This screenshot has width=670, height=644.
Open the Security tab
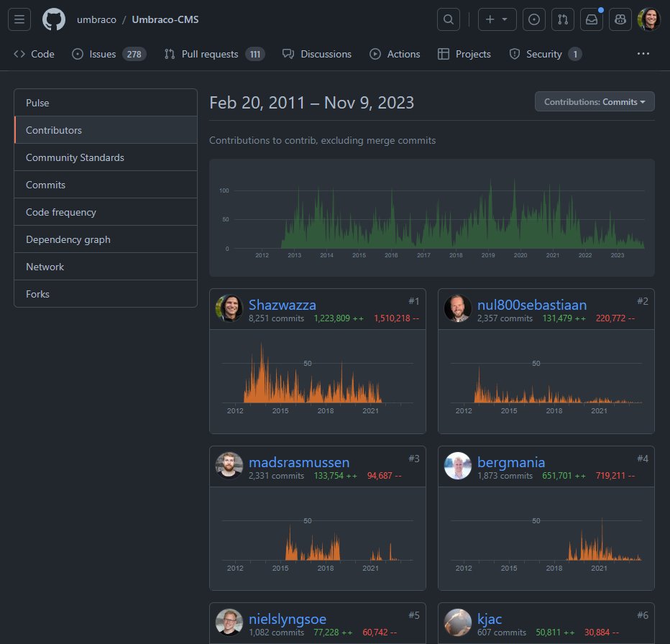(545, 54)
